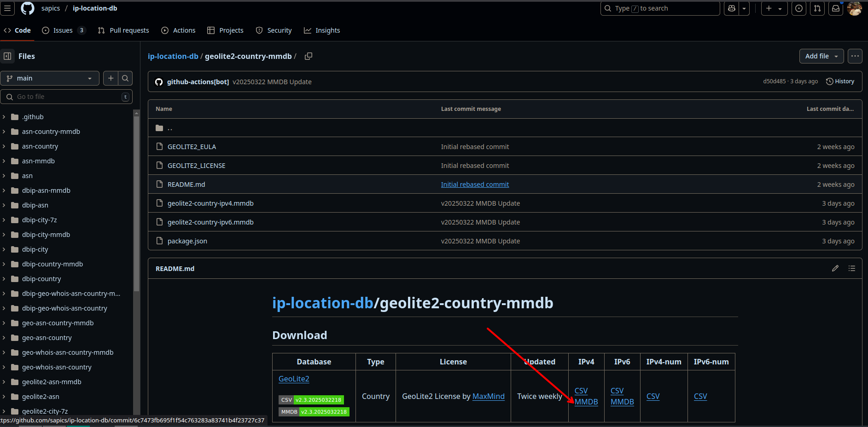
Task: Click MMDB version badge v2.3.2025032218
Action: 314,412
